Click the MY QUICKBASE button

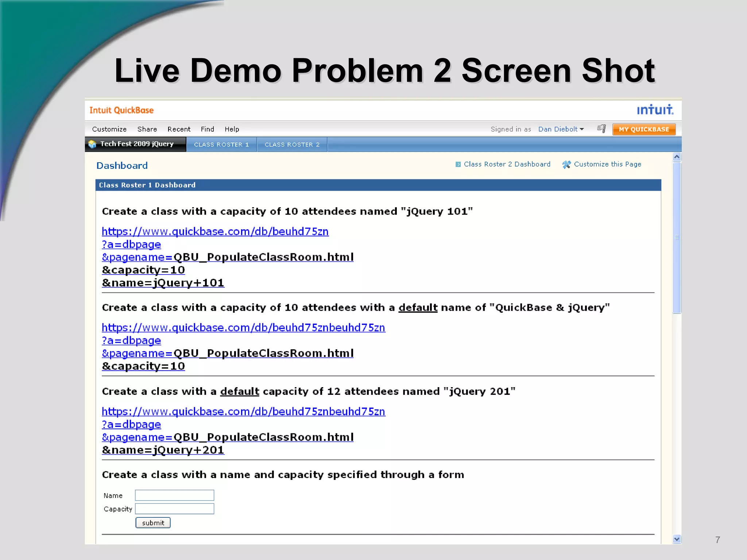(644, 129)
